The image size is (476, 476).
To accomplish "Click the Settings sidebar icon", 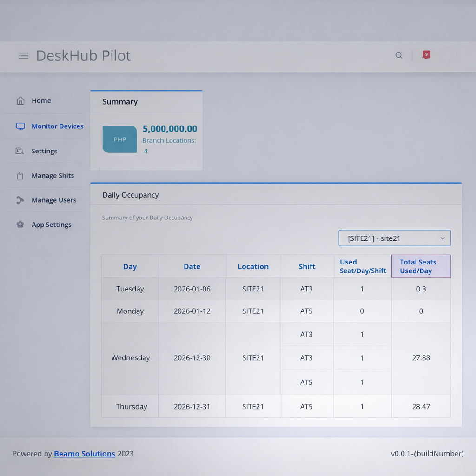I will point(20,151).
